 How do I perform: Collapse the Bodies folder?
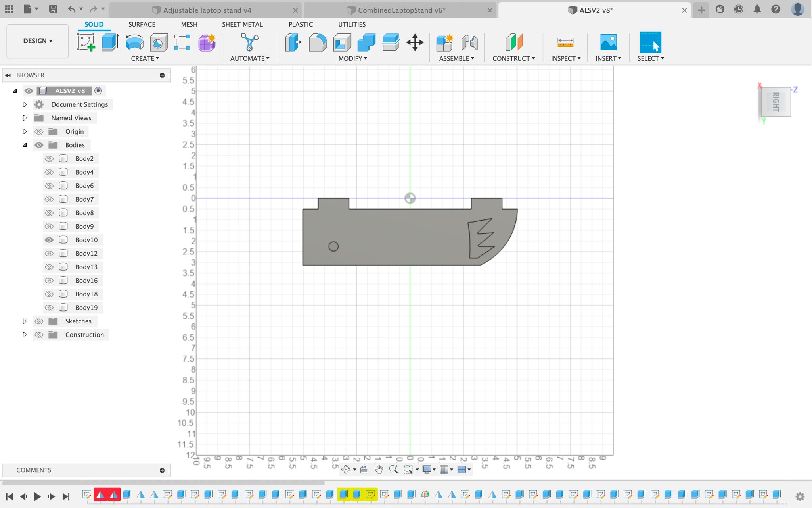[25, 145]
